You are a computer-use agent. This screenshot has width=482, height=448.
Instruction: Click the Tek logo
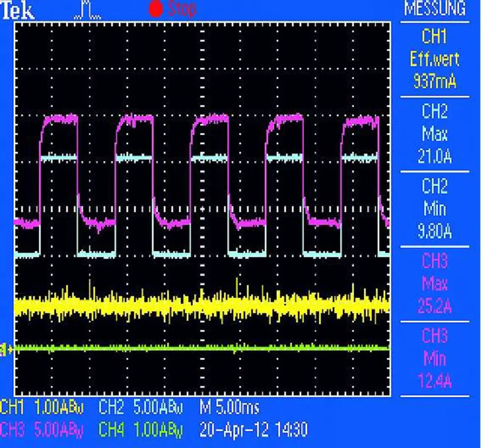point(18,11)
